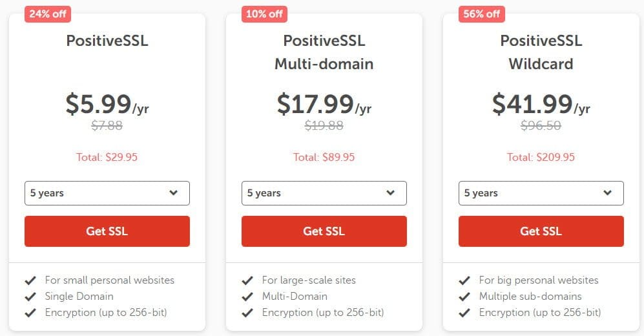Get SSL for PositiveSSL Multi-domain
Image resolution: width=644 pixels, height=336 pixels.
[324, 231]
